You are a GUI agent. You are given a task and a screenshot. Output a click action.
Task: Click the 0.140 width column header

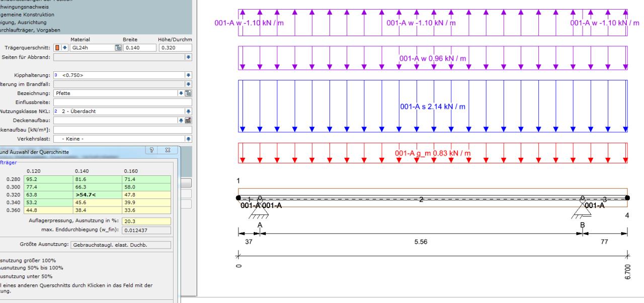tap(83, 170)
